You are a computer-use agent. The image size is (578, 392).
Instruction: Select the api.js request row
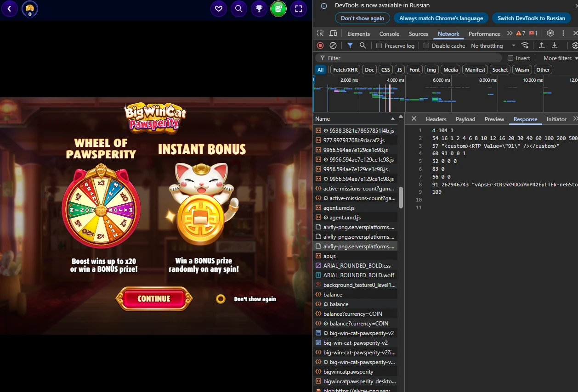tap(355, 256)
